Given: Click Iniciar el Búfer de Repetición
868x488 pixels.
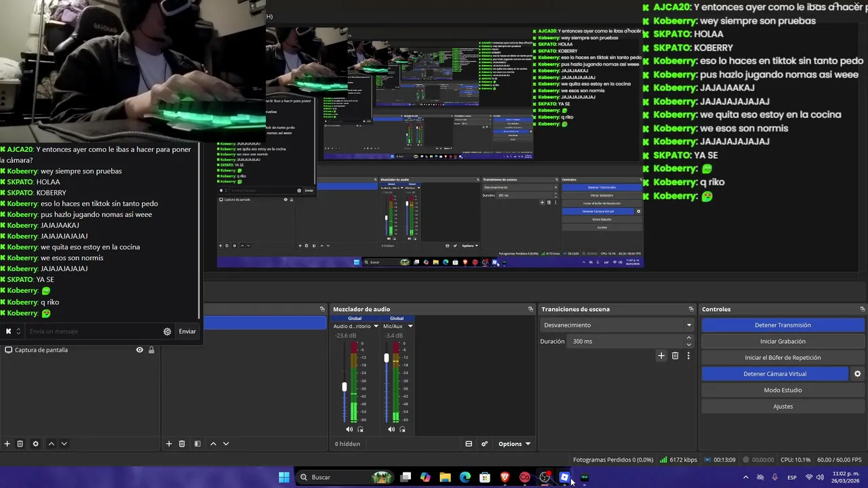Looking at the screenshot, I should (783, 358).
